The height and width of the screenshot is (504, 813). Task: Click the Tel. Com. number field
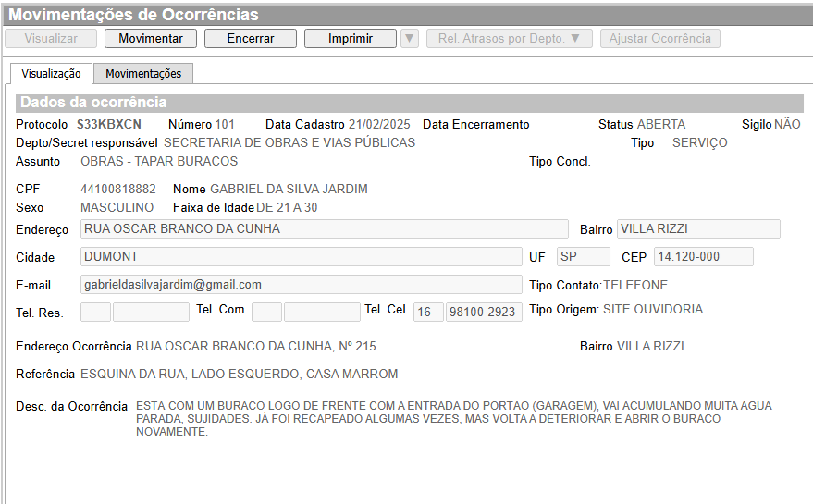(322, 313)
